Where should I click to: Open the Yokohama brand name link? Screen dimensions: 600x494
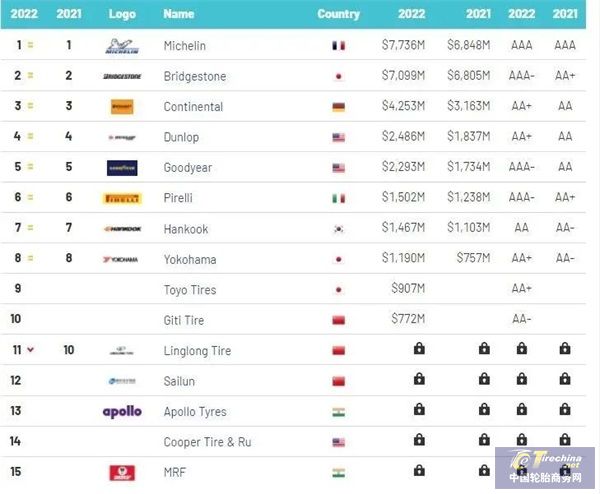pyautogui.click(x=190, y=259)
